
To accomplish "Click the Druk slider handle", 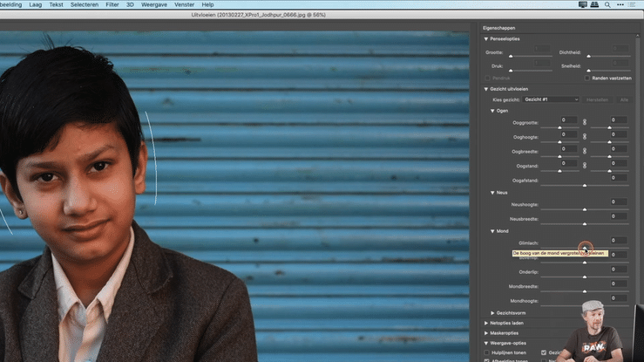I will (511, 71).
